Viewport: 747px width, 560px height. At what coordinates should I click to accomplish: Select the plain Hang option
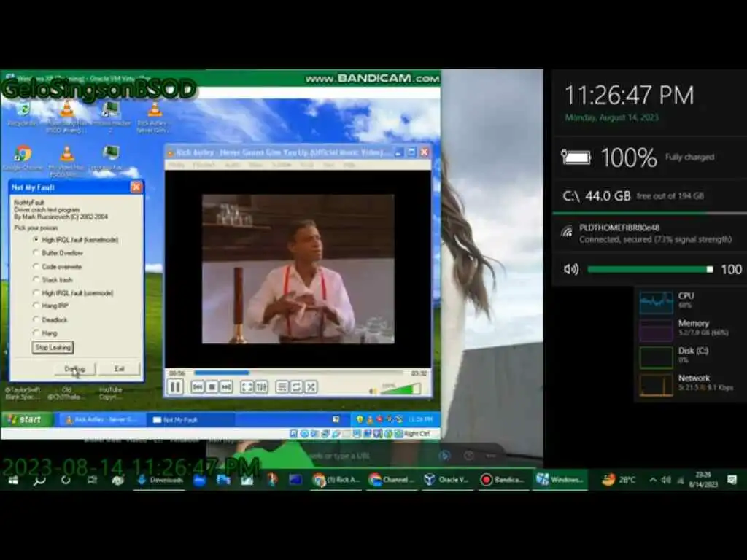click(45, 332)
